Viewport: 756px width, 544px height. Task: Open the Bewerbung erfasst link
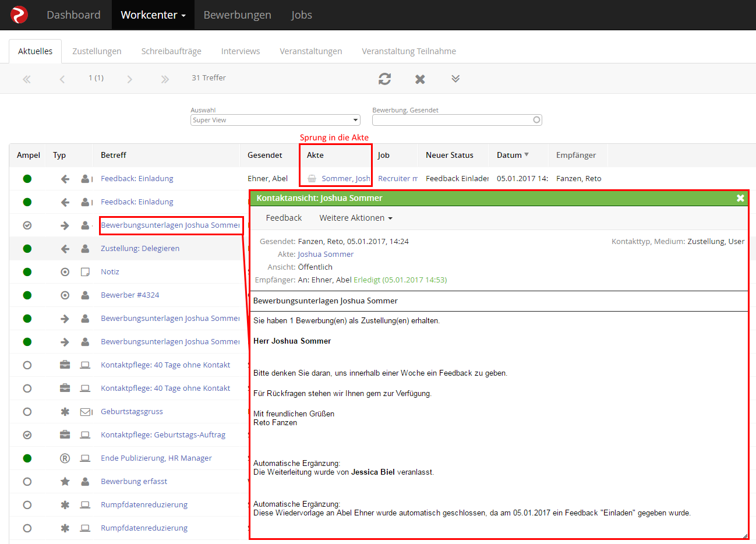pos(134,481)
